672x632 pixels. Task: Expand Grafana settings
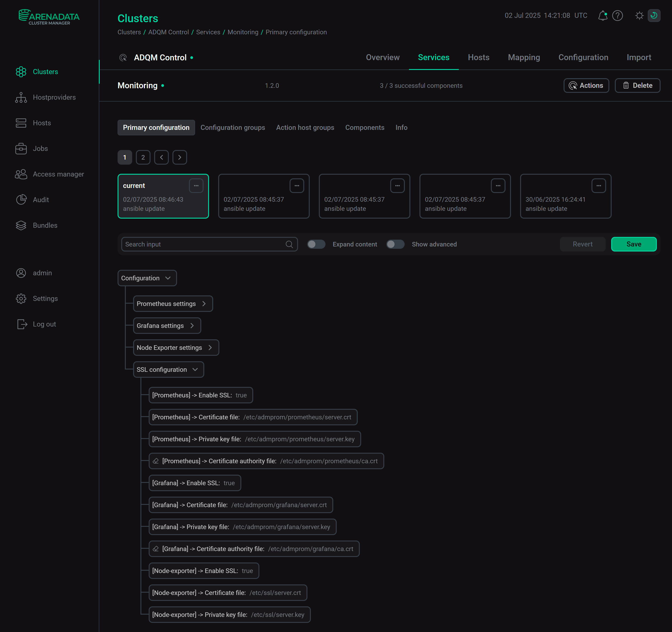[192, 325]
